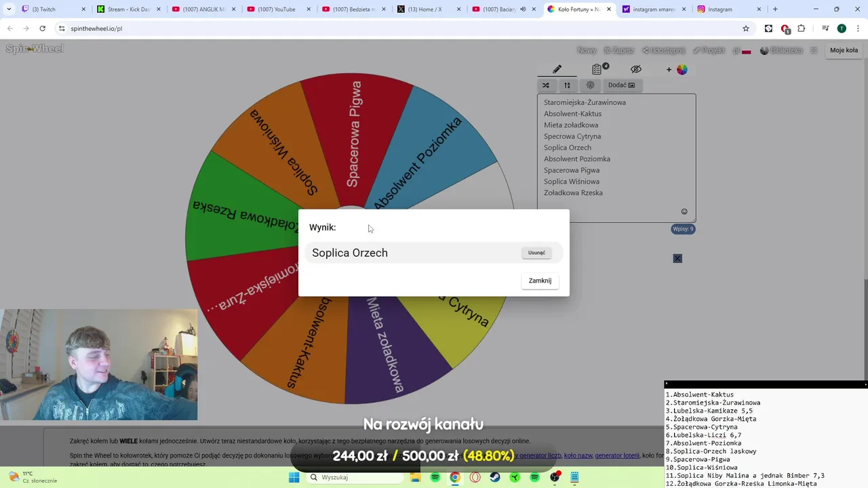Open the Projekt menu item
Screen dimensions: 868x488
pyautogui.click(x=709, y=50)
